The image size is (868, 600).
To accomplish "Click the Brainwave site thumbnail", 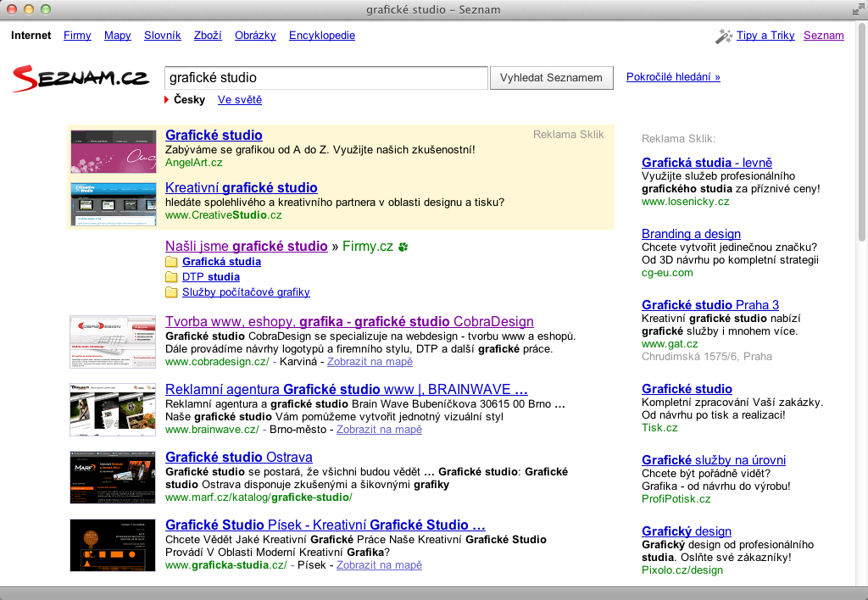I will (x=113, y=409).
